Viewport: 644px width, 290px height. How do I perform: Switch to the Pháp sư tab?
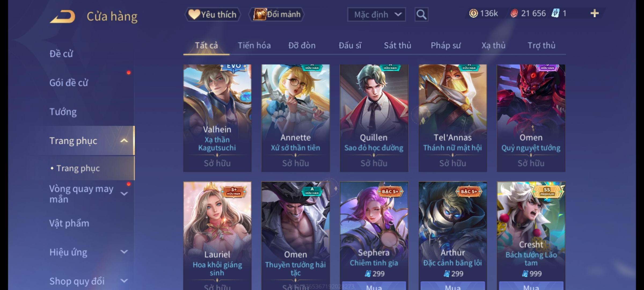click(445, 45)
